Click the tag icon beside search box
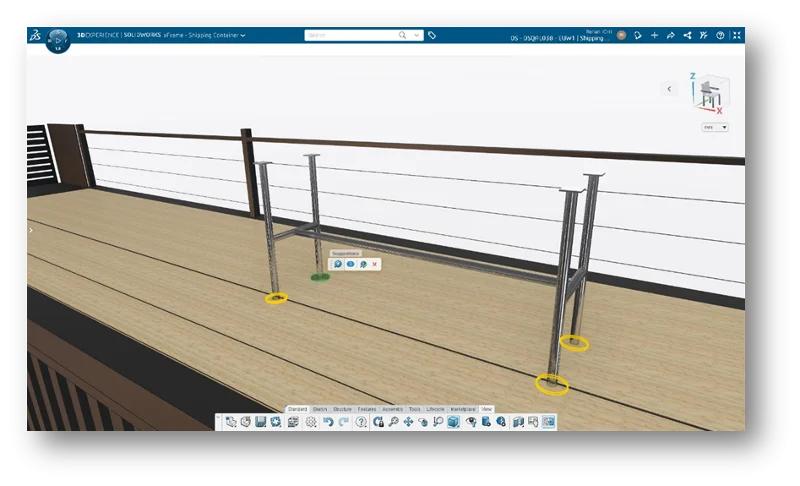 [432, 35]
